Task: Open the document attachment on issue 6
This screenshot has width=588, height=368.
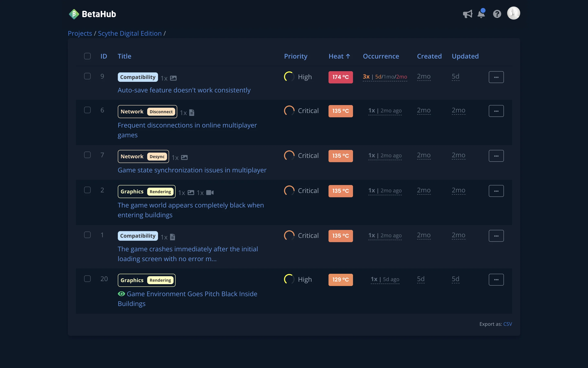Action: (192, 112)
